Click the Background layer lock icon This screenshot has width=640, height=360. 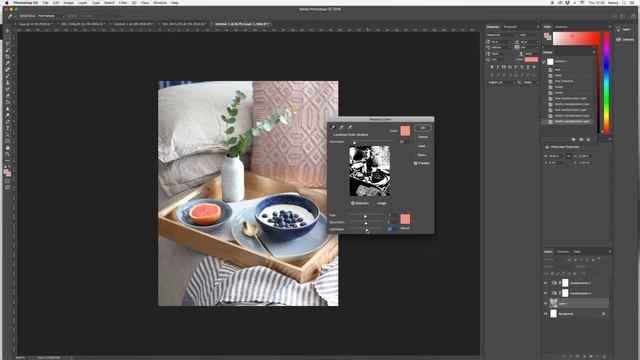[x=603, y=314]
